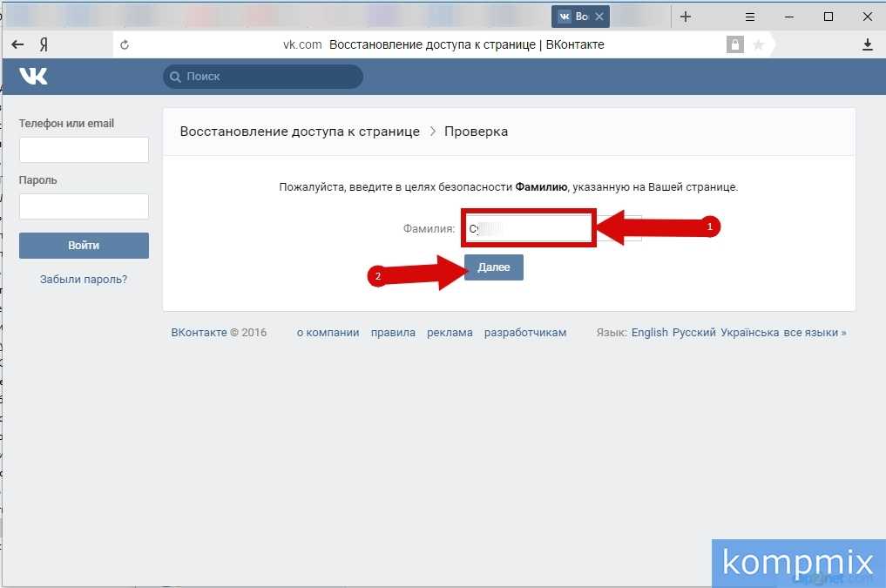Click the Телефон или email input field

85,150
